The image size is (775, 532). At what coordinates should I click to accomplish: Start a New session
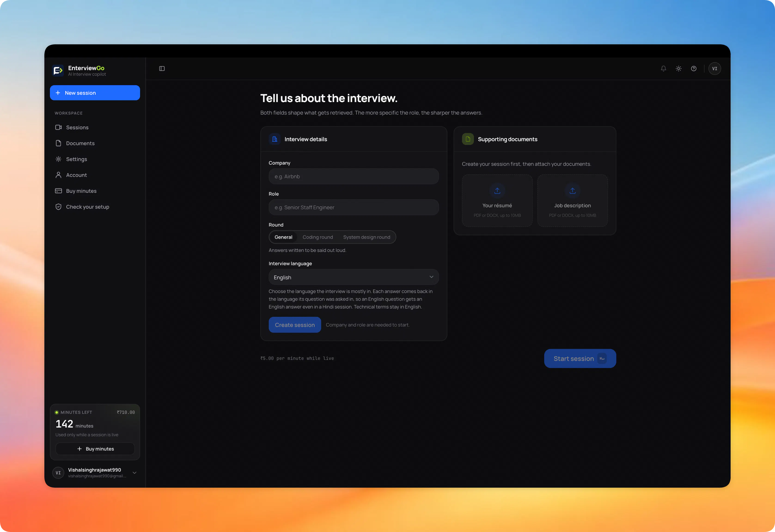[x=95, y=93]
